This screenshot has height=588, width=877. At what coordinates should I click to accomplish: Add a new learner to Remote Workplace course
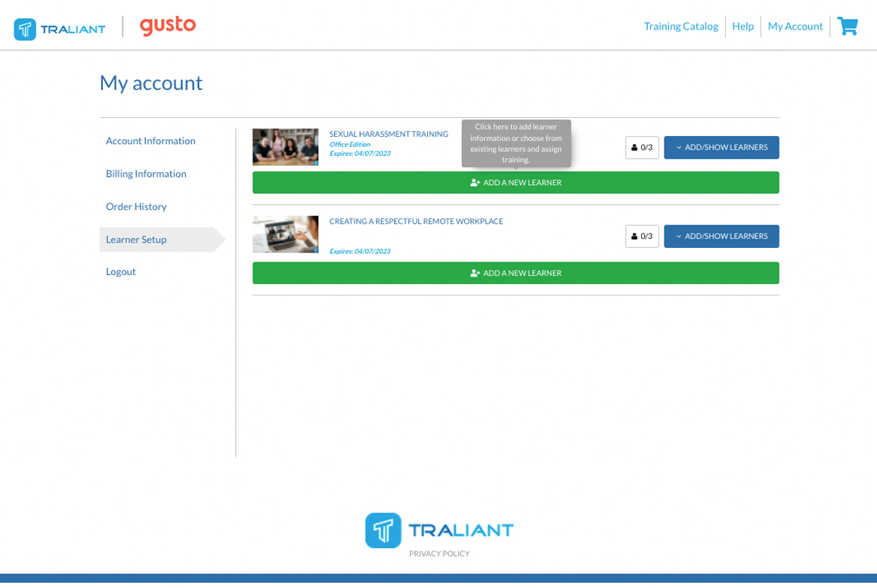[516, 274]
